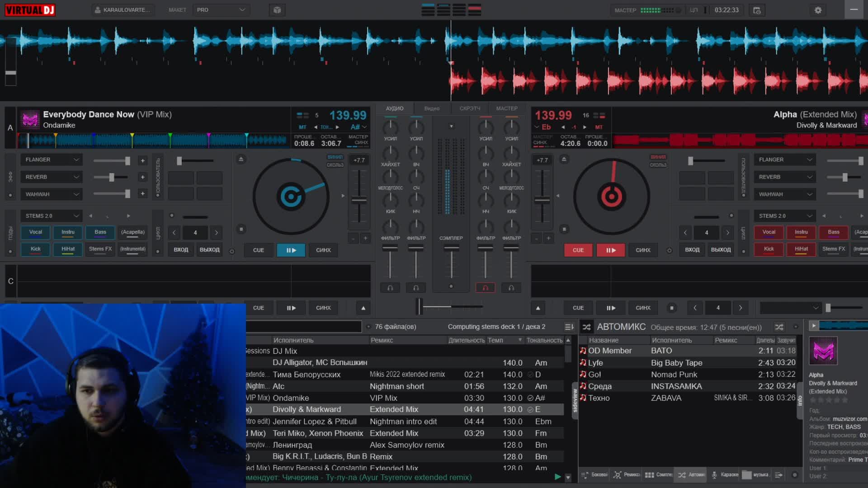
Task: Toggle the HiHat stem on left deck
Action: (x=68, y=249)
